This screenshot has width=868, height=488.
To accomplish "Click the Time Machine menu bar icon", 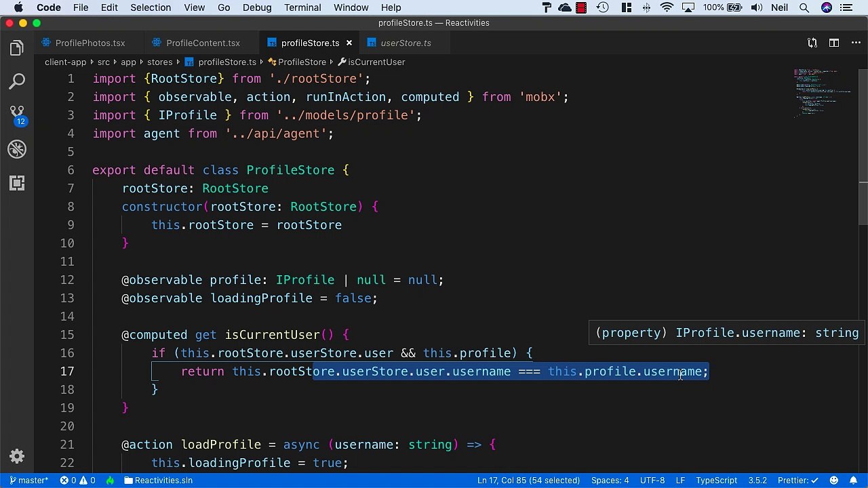I will pos(602,7).
